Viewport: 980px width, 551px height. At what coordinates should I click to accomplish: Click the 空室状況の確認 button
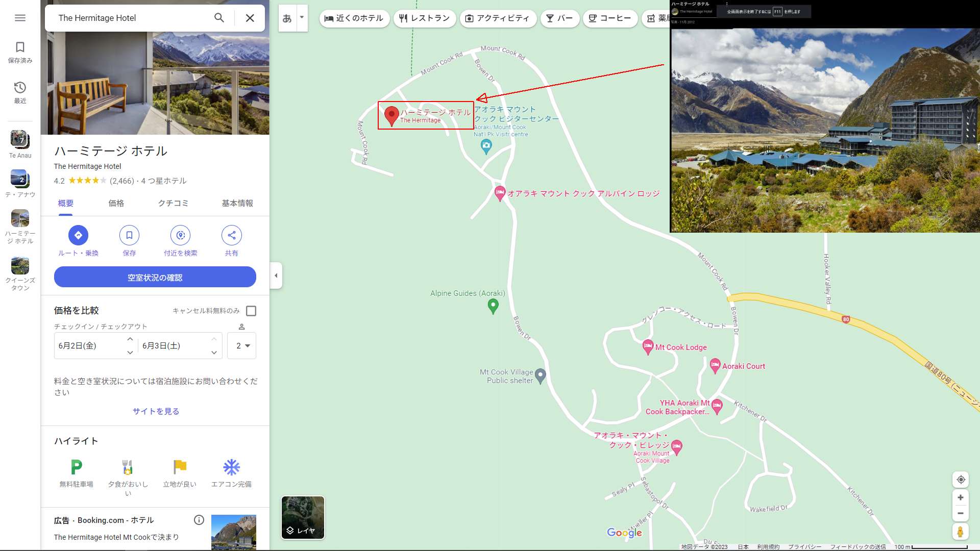(x=155, y=277)
